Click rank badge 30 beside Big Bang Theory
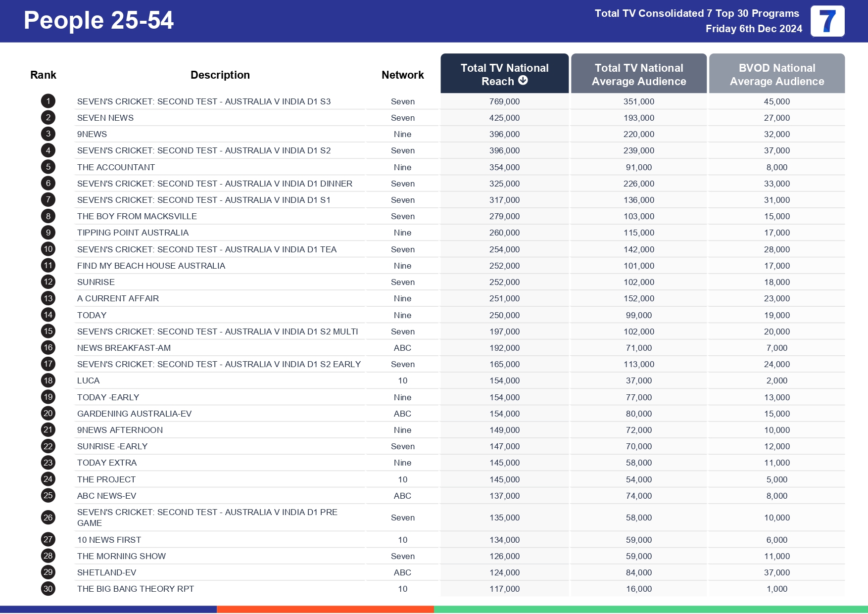This screenshot has width=868, height=614. (48, 589)
